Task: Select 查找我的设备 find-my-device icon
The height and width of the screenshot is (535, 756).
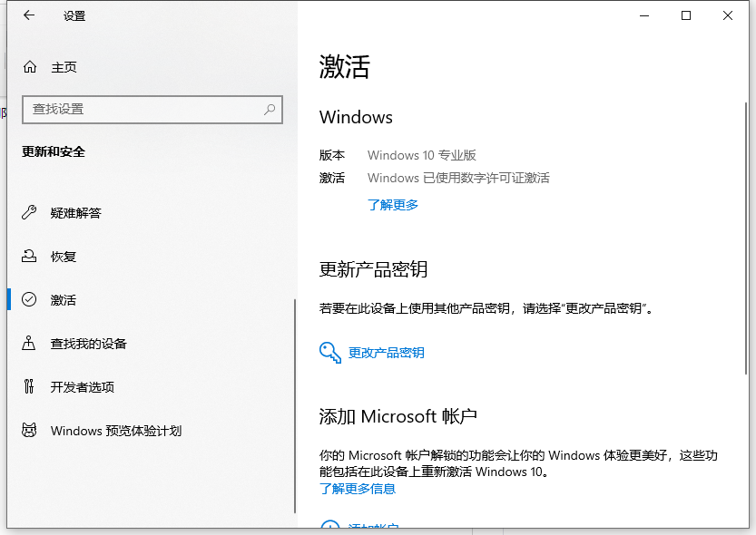Action: coord(30,343)
